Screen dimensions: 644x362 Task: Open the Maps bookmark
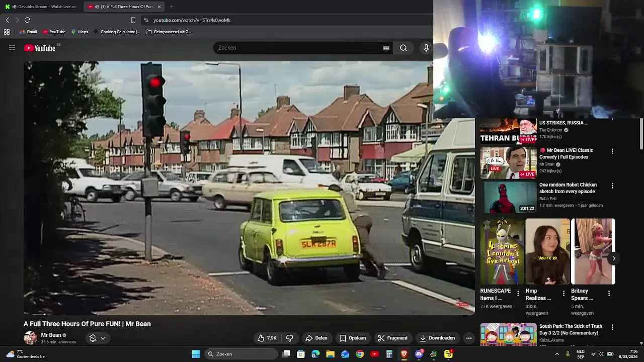pos(79,32)
